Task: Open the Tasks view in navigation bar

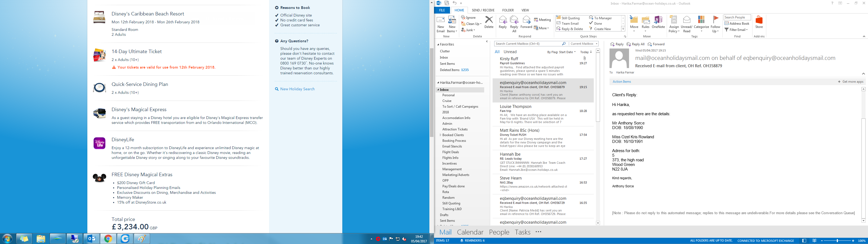Action: click(x=522, y=232)
